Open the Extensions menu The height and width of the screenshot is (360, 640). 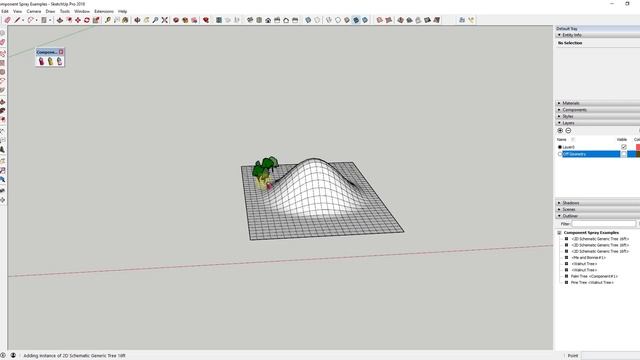click(x=104, y=11)
